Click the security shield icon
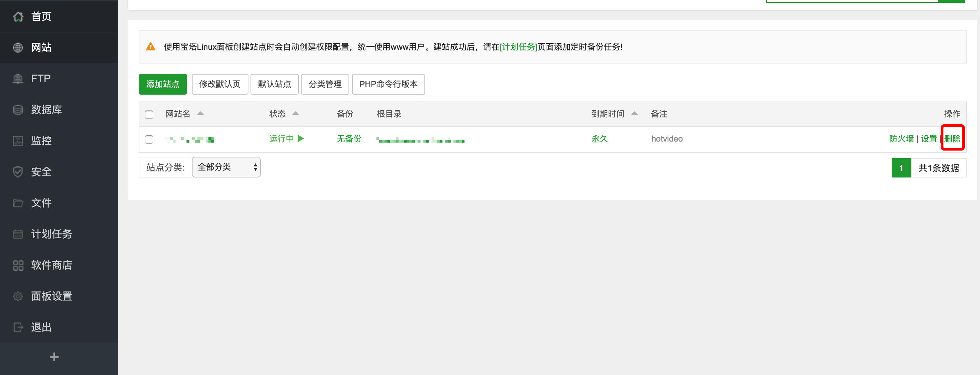980x375 pixels. click(x=18, y=172)
